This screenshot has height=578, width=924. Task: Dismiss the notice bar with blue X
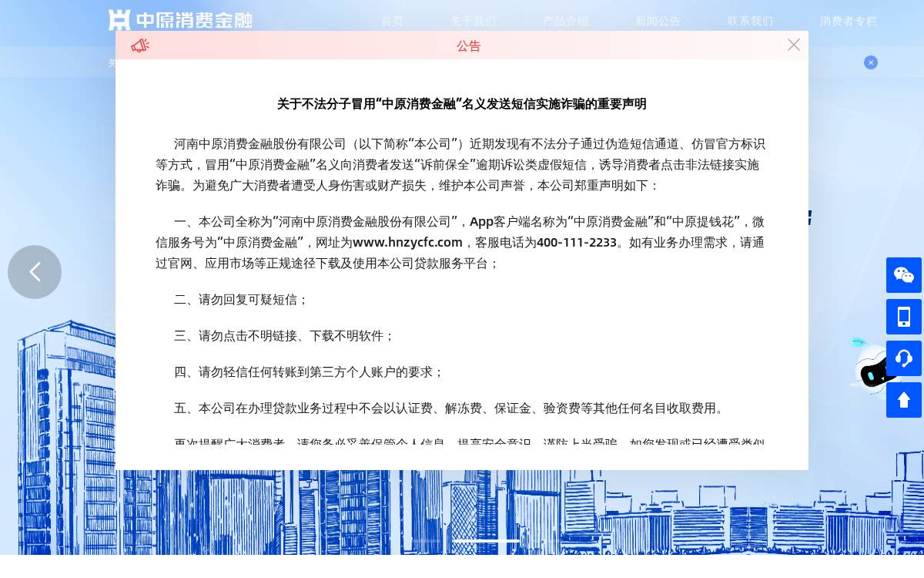coord(871,62)
